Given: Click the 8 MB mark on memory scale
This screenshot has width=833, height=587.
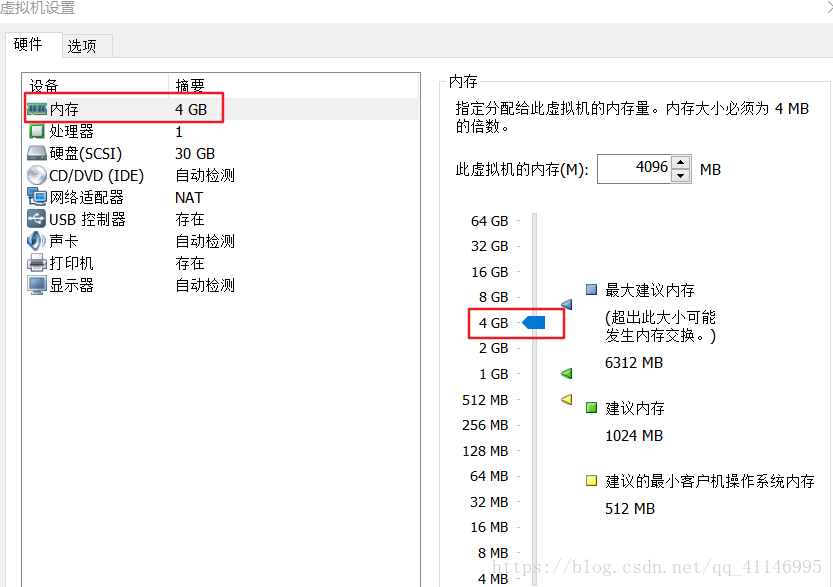Looking at the screenshot, I should [x=493, y=553].
